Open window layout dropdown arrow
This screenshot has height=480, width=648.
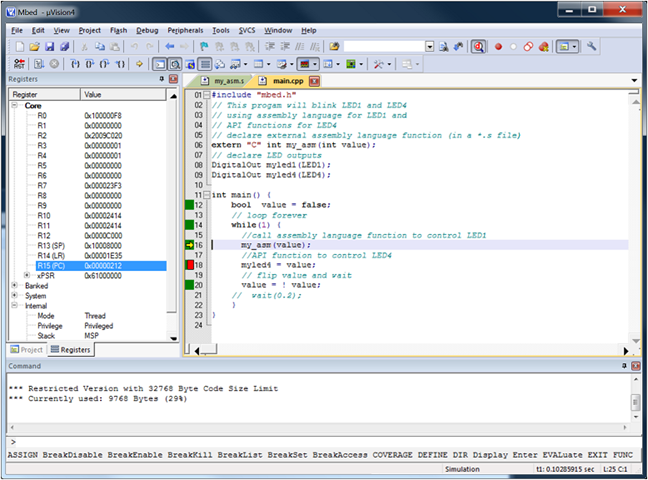[574, 47]
